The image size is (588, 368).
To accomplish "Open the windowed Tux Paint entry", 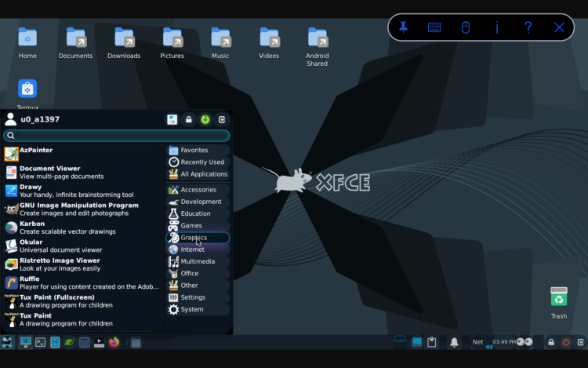I will coord(82,319).
